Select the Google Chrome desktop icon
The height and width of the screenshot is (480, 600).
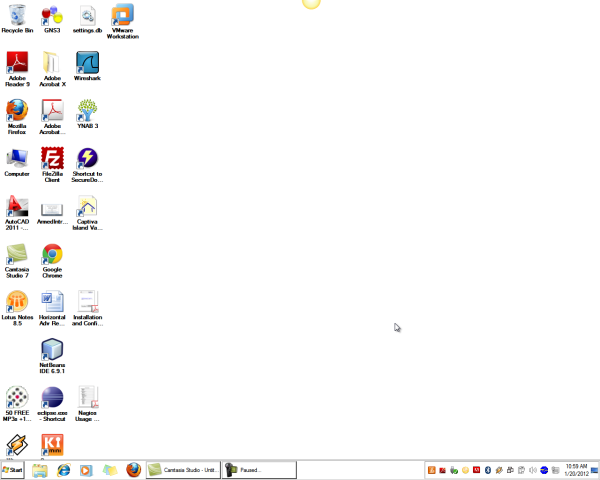(52, 254)
